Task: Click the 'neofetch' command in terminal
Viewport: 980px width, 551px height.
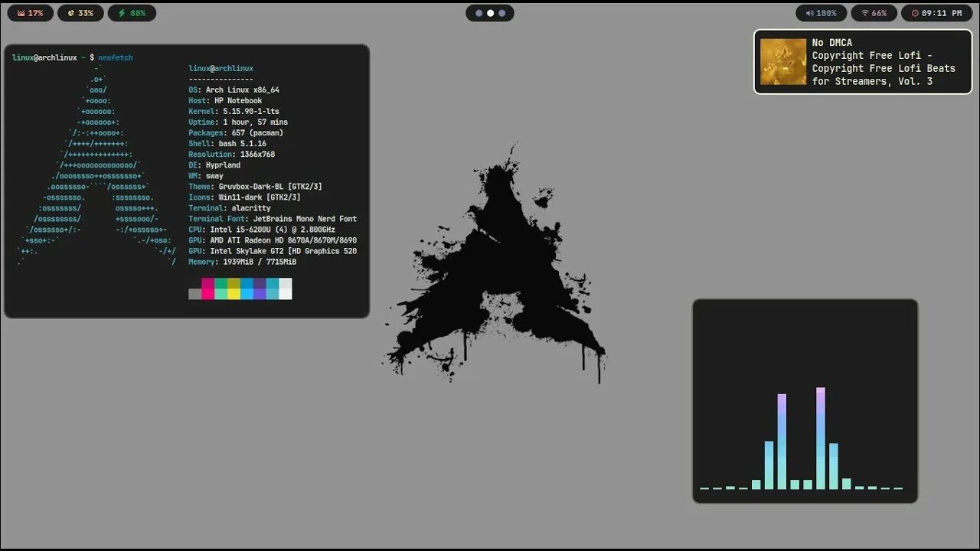Action: (x=116, y=57)
